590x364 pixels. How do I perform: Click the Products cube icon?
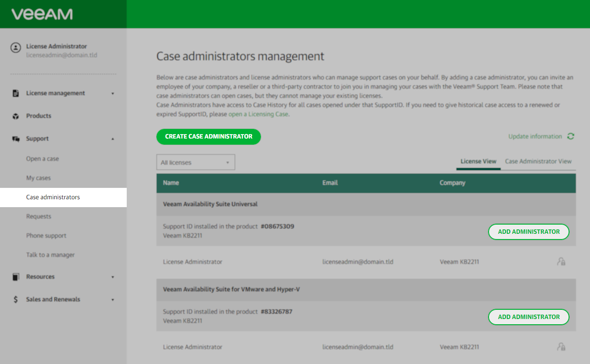(16, 116)
